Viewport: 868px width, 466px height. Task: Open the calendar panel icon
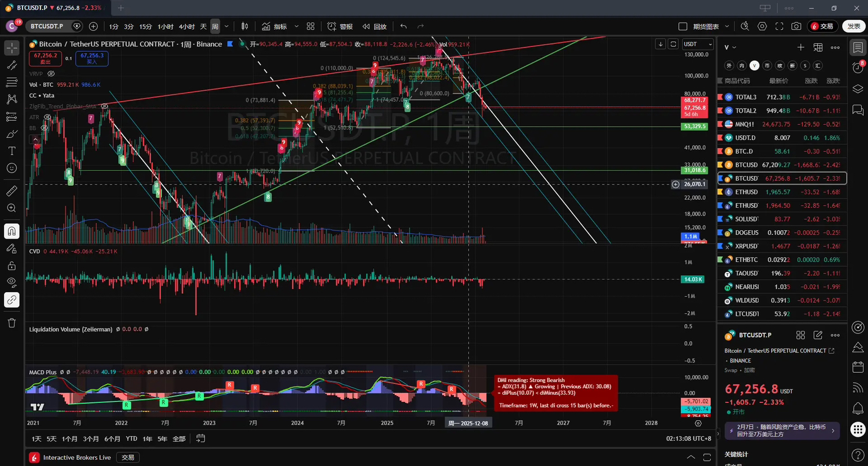coord(858,368)
